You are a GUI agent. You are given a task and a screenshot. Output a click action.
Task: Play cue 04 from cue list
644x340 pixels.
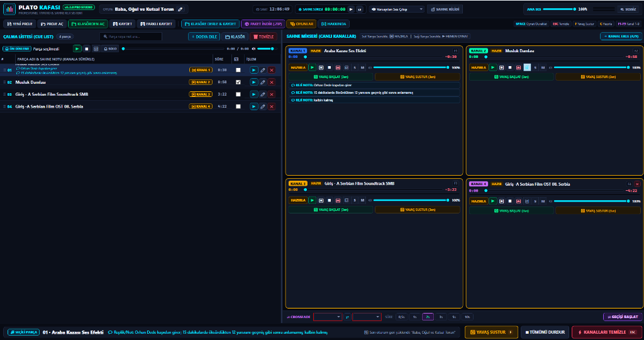pyautogui.click(x=253, y=106)
